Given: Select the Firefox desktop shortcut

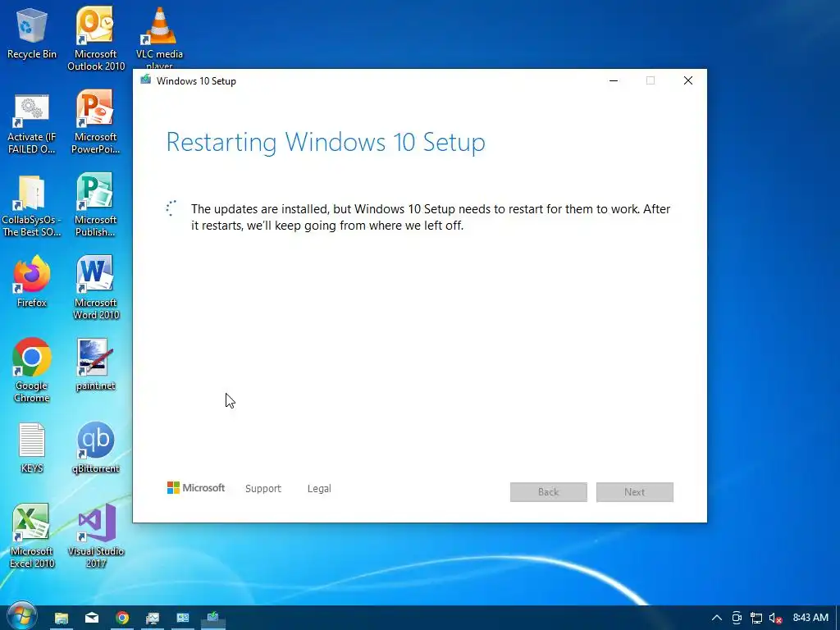Looking at the screenshot, I should [x=32, y=281].
